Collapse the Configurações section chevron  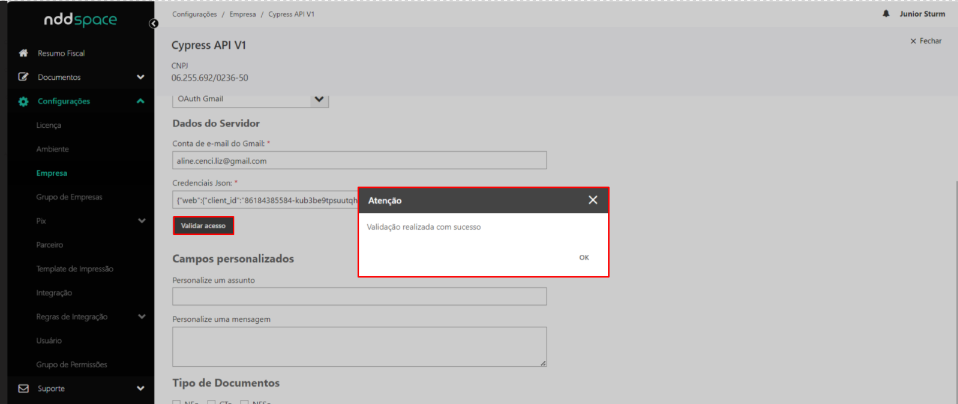tap(141, 101)
